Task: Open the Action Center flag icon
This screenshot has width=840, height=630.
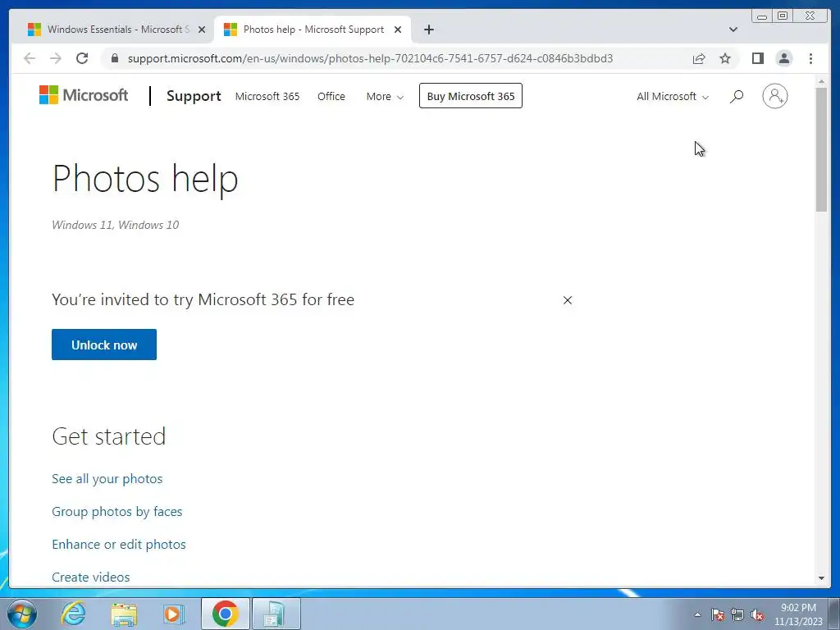Action: (717, 614)
